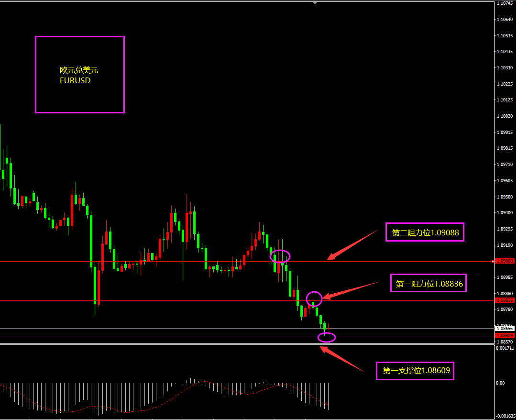Select the red horizontal line at 1.09088
Viewport: 517px width, 420px height.
point(143,262)
